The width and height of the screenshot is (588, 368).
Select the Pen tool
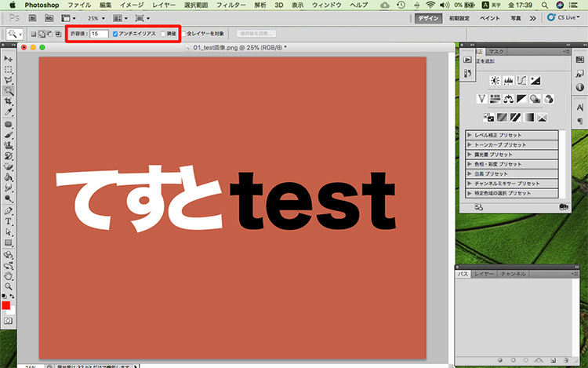[x=9, y=211]
